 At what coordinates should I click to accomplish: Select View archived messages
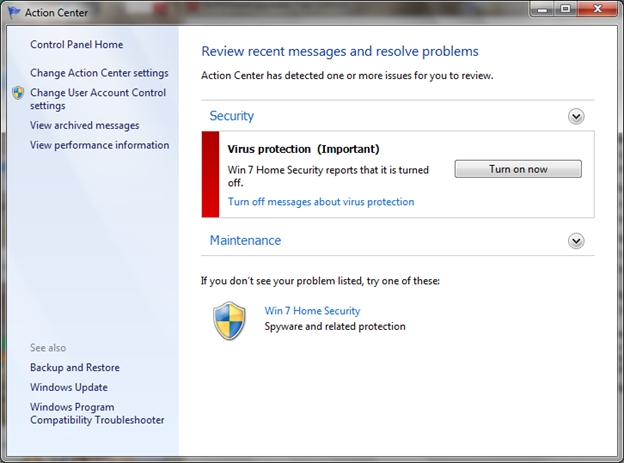point(85,125)
